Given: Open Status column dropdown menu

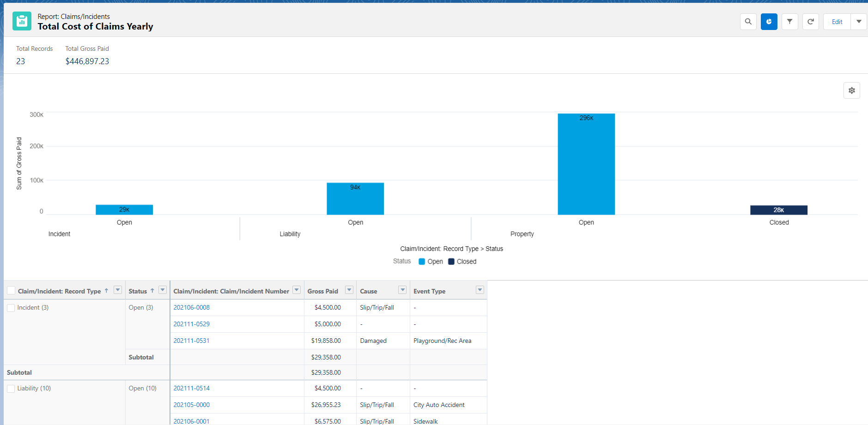Looking at the screenshot, I should click(x=163, y=290).
